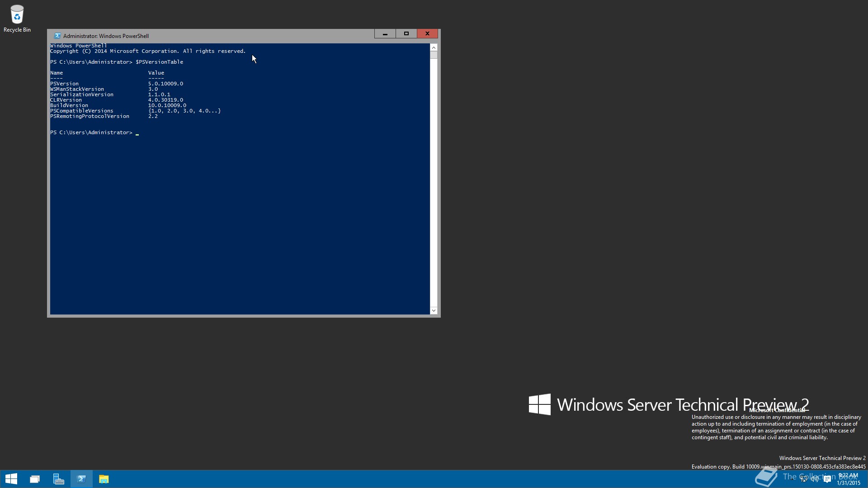Click the {1.0, 2.0, 3.0, 4.0...} value
The height and width of the screenshot is (488, 868).
[184, 111]
